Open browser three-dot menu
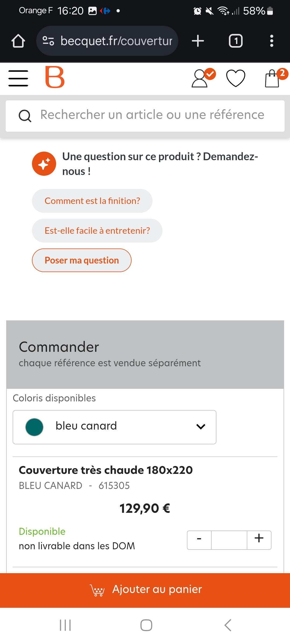Screen dimensions: 290x644 tap(271, 41)
